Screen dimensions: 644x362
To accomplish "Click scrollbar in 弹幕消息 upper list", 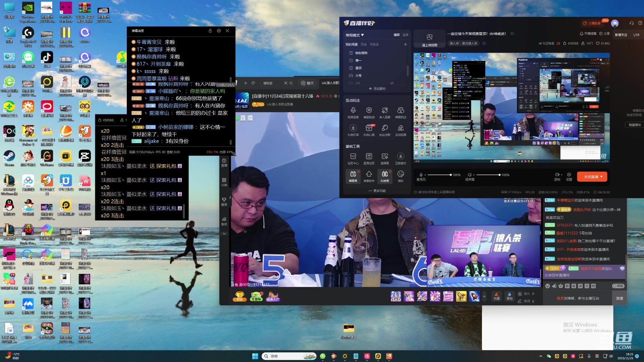I will tap(231, 79).
